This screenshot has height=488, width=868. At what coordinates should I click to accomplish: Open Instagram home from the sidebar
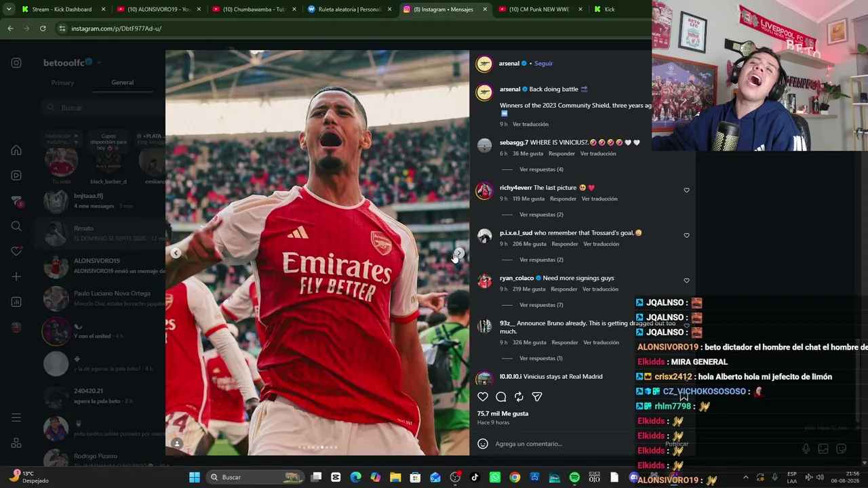16,150
